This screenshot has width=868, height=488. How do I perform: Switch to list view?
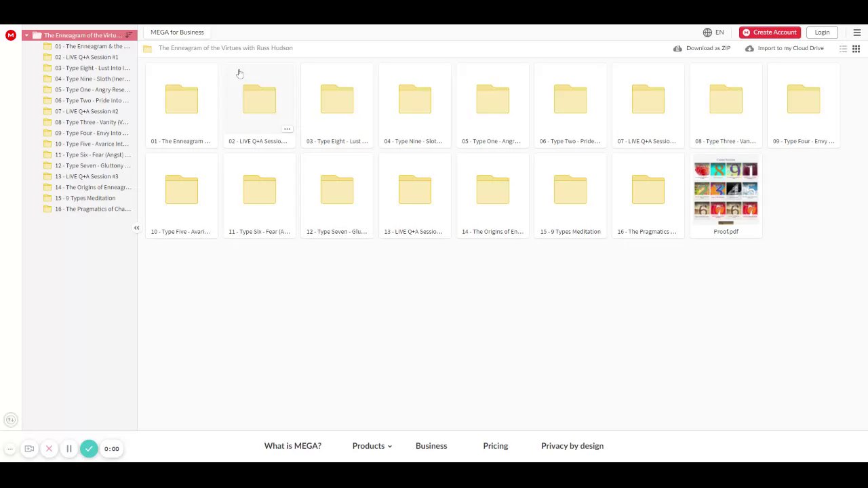pos(844,49)
